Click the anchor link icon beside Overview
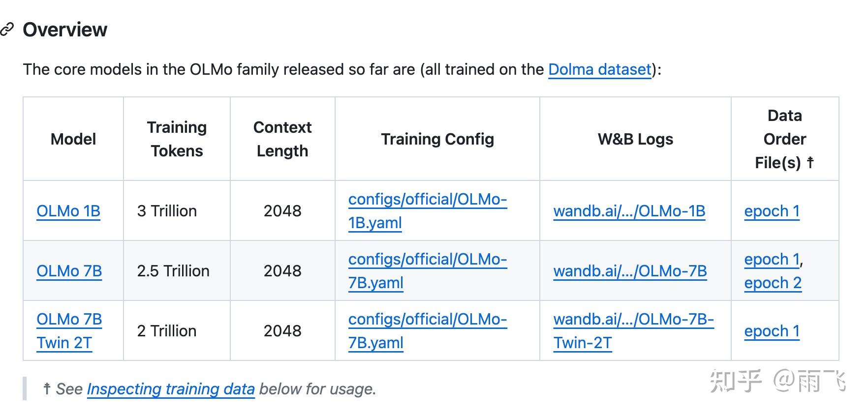 [7, 30]
